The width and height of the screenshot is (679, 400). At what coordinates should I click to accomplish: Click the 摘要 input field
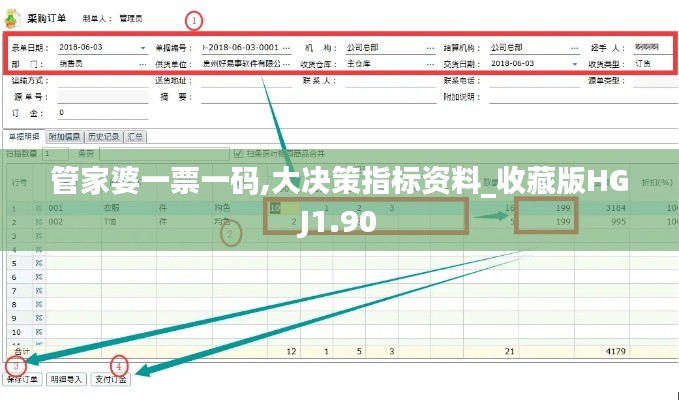point(319,97)
